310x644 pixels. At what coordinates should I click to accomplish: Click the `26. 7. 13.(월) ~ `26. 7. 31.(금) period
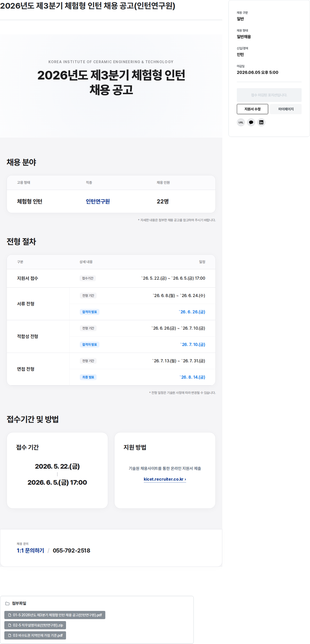coord(179,361)
